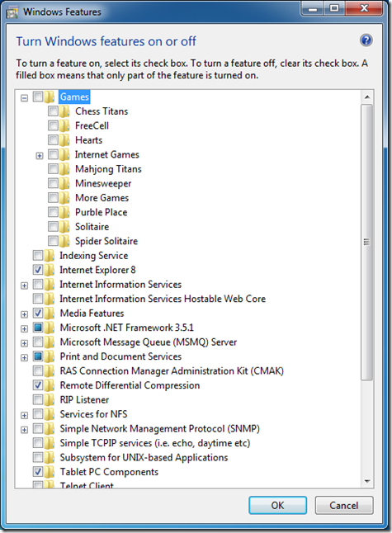
Task: Click the Minesweeper folder icon
Action: 64,183
